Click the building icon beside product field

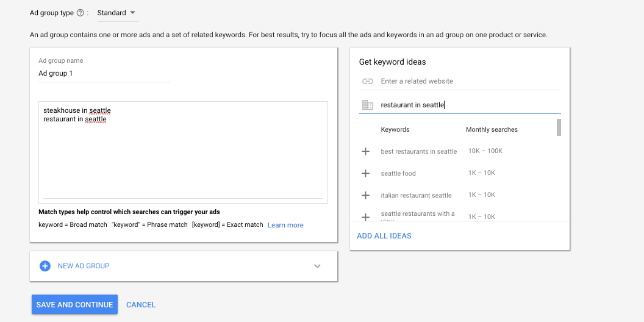coord(367,105)
